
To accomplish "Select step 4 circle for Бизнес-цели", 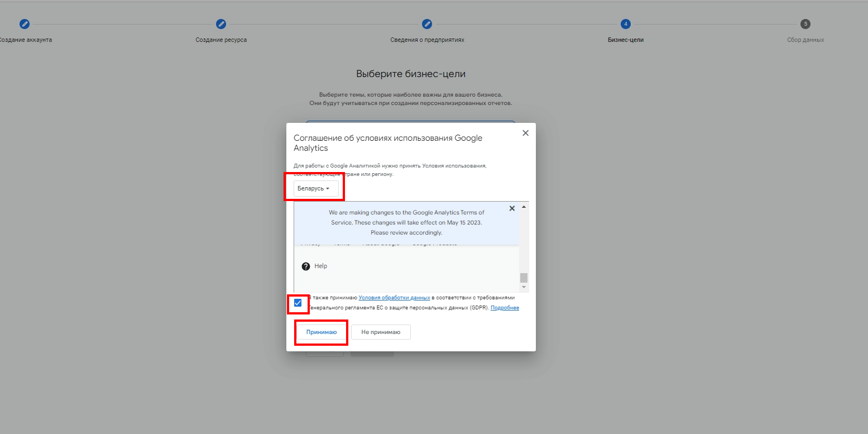I will click(626, 24).
